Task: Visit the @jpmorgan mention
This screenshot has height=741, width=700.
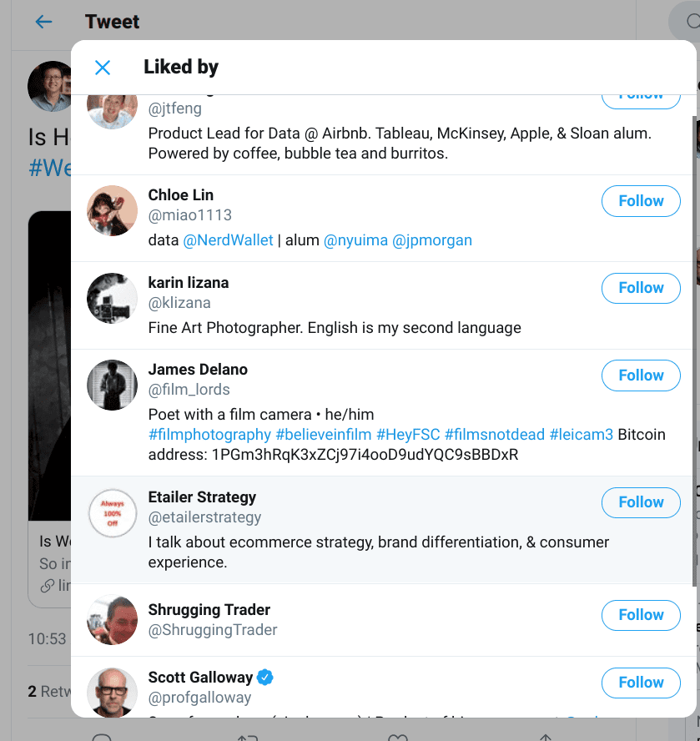Action: pyautogui.click(x=431, y=240)
